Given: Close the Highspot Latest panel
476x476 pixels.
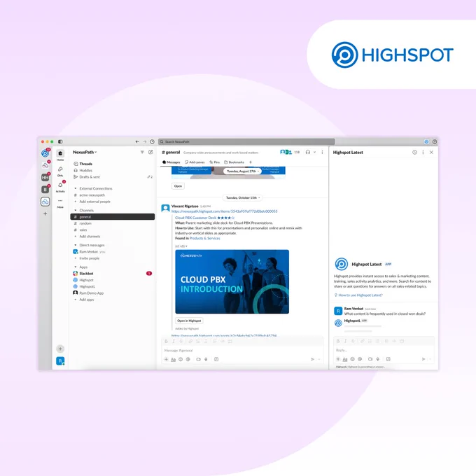Looking at the screenshot, I should pyautogui.click(x=432, y=153).
